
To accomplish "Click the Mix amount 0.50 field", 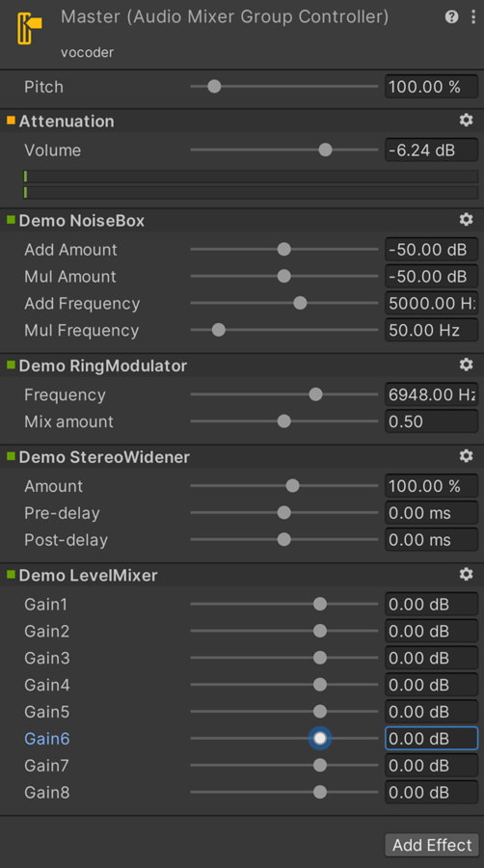I will click(431, 421).
